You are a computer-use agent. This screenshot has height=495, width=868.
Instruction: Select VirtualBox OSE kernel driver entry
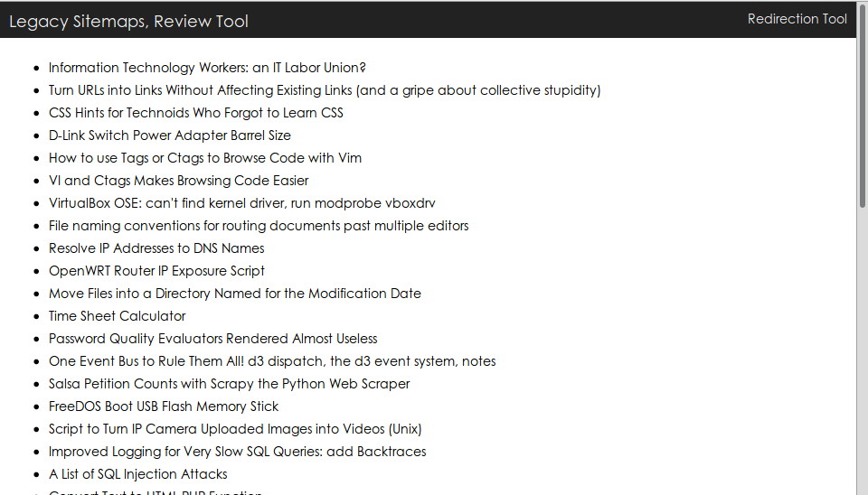(x=242, y=203)
